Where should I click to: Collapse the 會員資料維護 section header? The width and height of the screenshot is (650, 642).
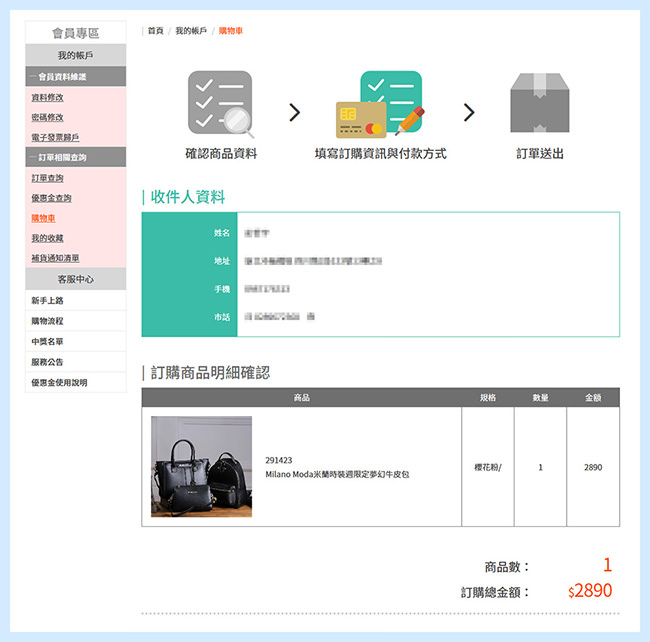pos(76,76)
